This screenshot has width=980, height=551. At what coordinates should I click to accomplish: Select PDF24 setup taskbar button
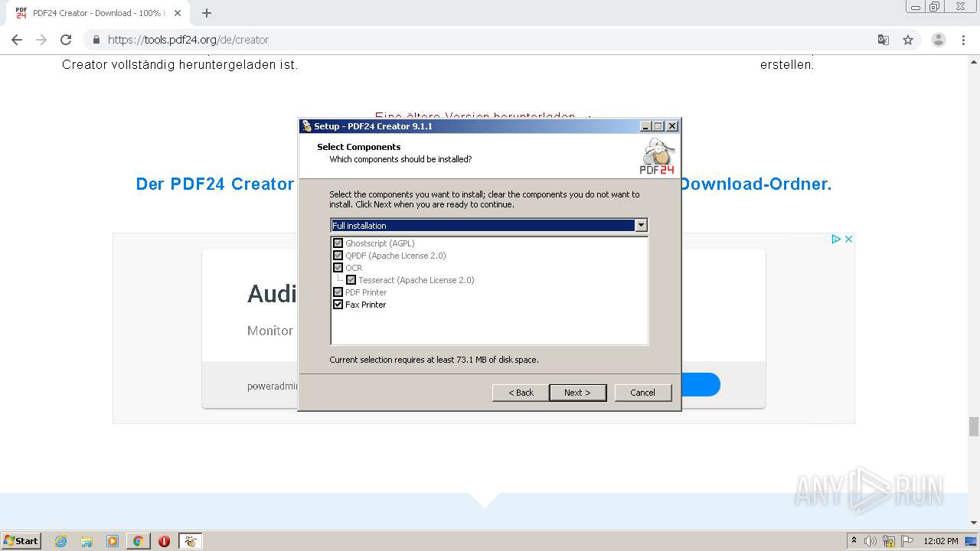click(x=190, y=541)
